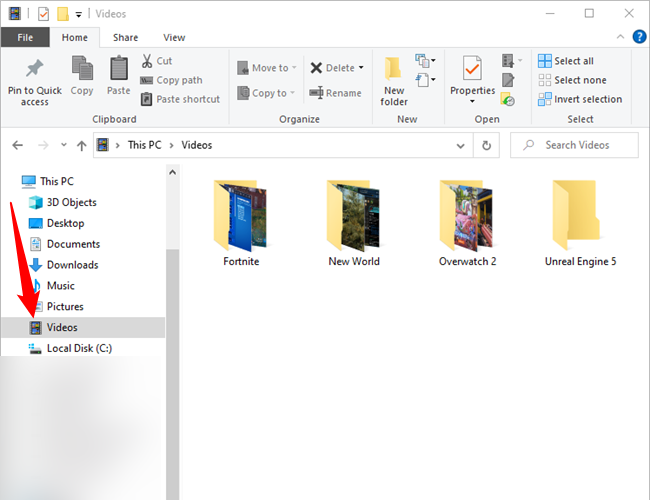Screen dimensions: 650x500
Task: Open Help with blue question icon
Action: point(639,36)
